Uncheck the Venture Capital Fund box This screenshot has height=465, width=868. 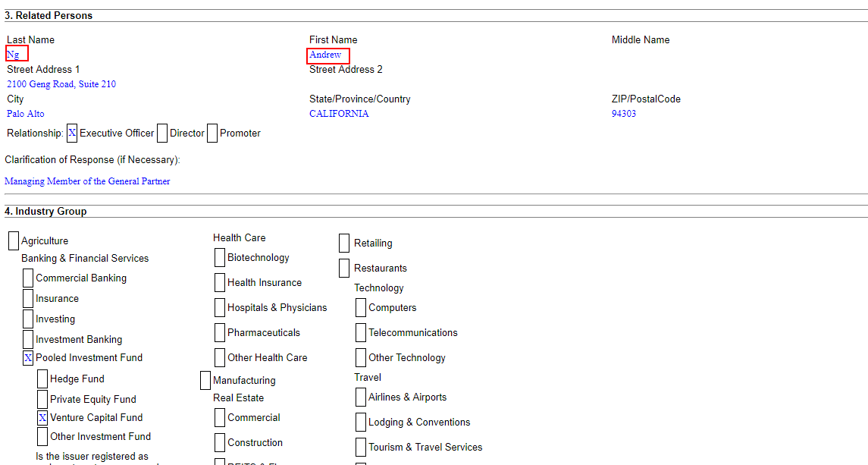click(42, 418)
